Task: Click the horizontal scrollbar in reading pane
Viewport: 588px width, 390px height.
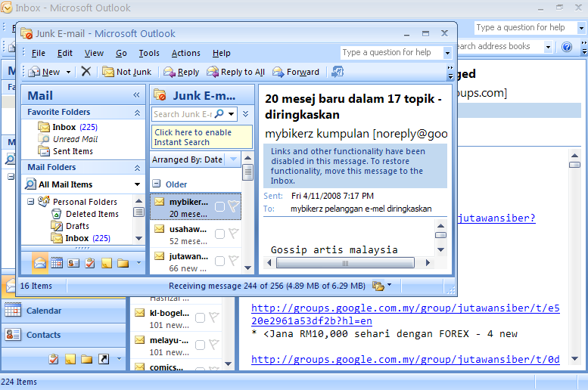Action: [345, 263]
